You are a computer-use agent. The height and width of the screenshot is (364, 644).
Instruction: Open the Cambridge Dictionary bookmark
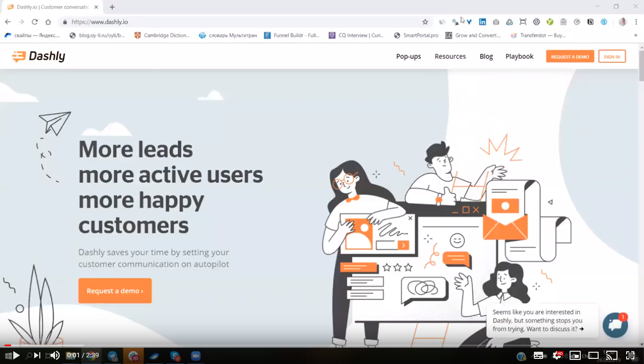coord(162,35)
